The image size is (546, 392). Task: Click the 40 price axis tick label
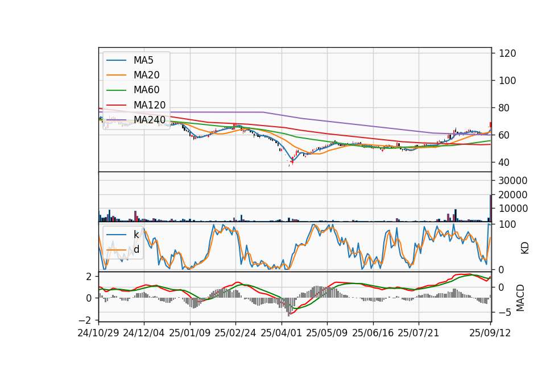[x=504, y=162]
